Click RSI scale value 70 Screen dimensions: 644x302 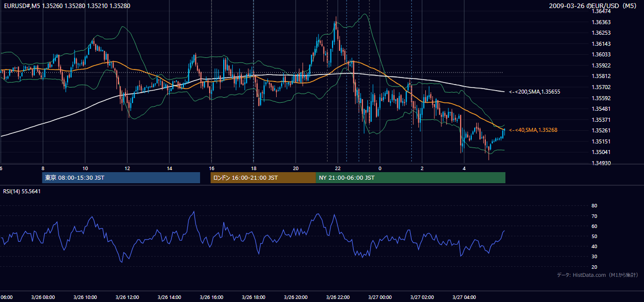(594, 216)
